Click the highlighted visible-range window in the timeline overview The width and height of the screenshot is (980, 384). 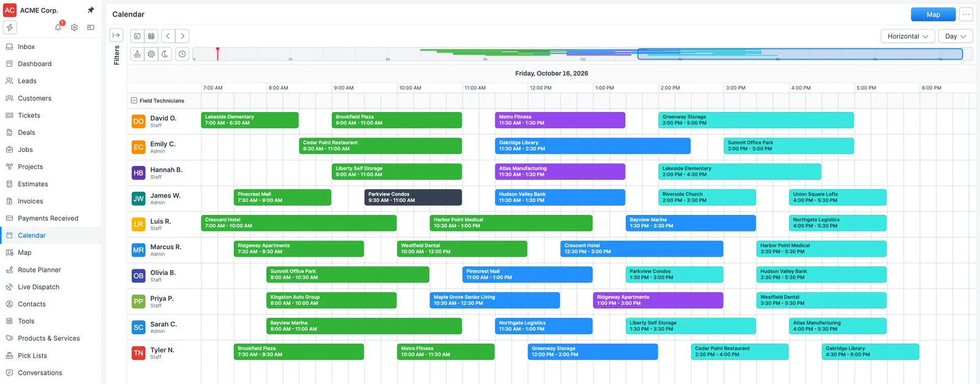800,54
